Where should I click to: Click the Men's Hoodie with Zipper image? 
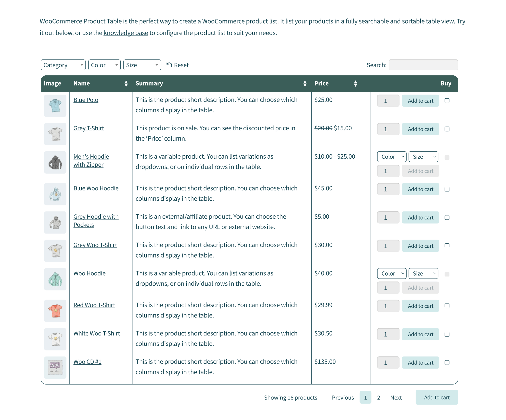click(x=55, y=162)
